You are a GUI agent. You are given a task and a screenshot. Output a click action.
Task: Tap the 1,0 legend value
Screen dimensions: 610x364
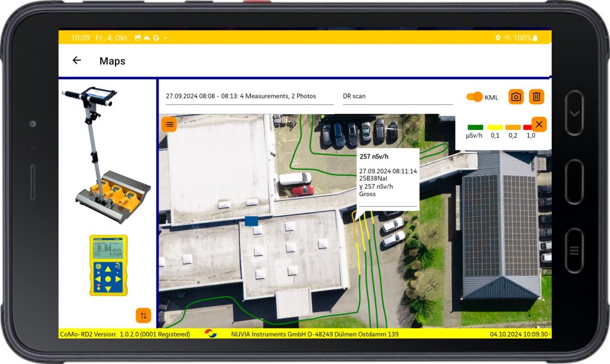point(531,135)
